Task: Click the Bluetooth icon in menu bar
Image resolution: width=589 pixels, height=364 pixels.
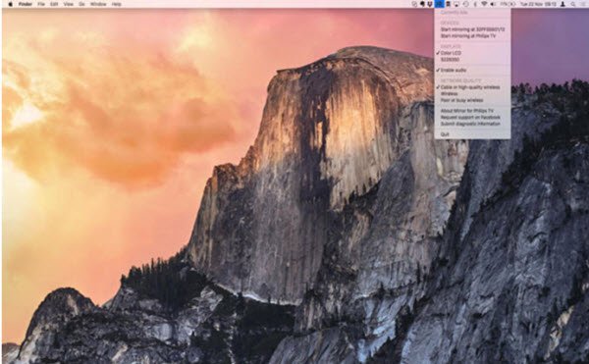Action: (x=475, y=4)
